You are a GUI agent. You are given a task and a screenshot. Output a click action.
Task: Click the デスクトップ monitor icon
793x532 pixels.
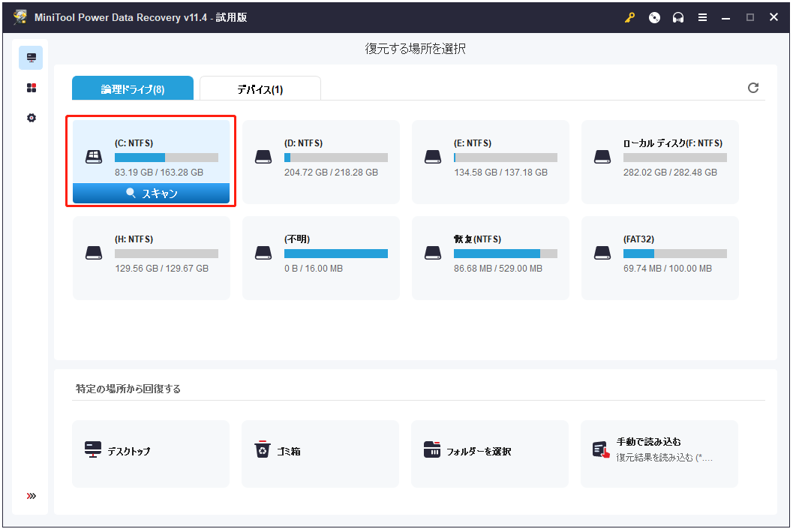(93, 449)
